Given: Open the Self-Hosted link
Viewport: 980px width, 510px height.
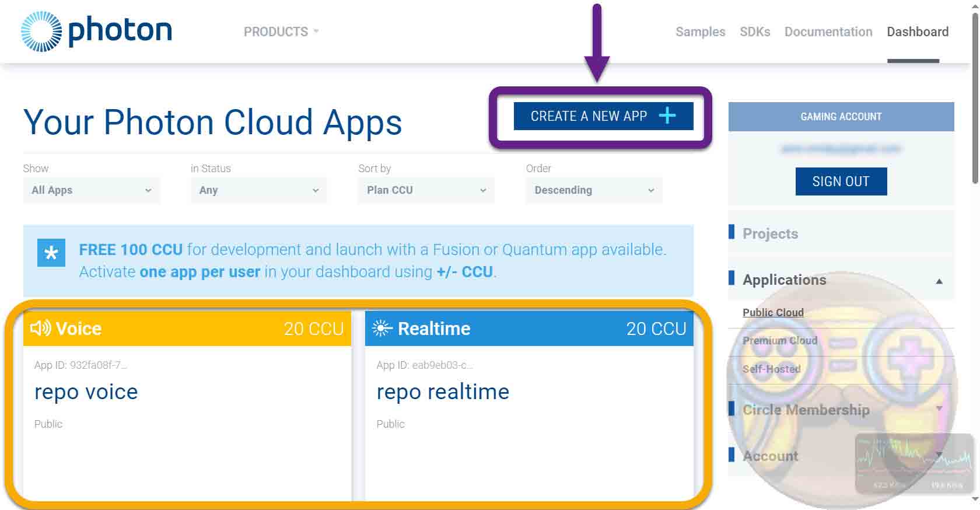Looking at the screenshot, I should coord(771,369).
